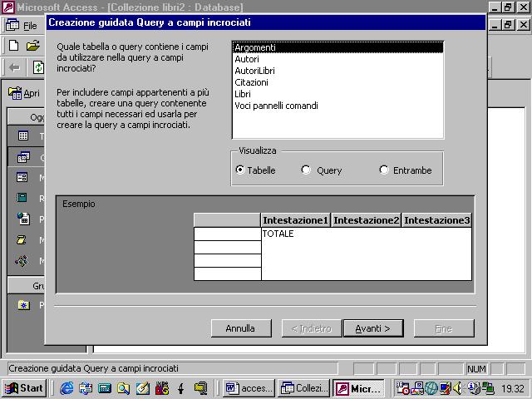Select the Favorites group folder icon
Screen dimensions: 532x399
tap(23, 305)
